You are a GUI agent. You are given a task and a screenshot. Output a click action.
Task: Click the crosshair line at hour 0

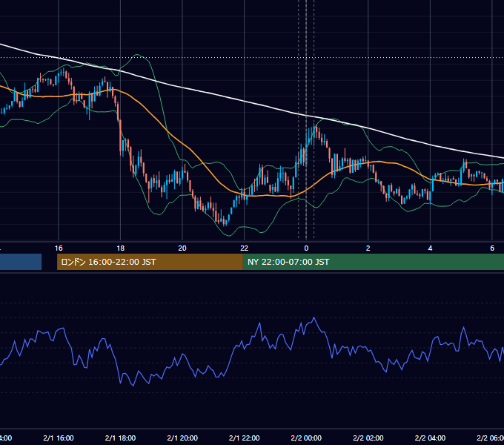[306, 119]
